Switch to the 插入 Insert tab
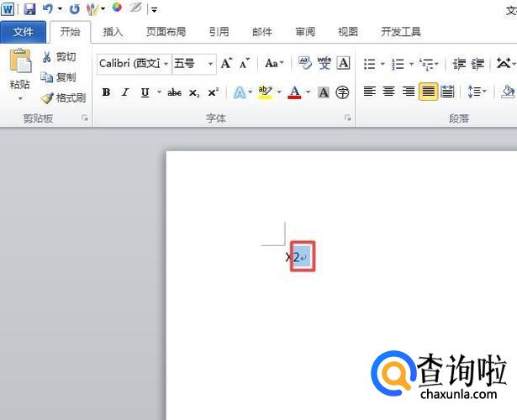Viewport: 517px width, 420px height. click(x=113, y=32)
